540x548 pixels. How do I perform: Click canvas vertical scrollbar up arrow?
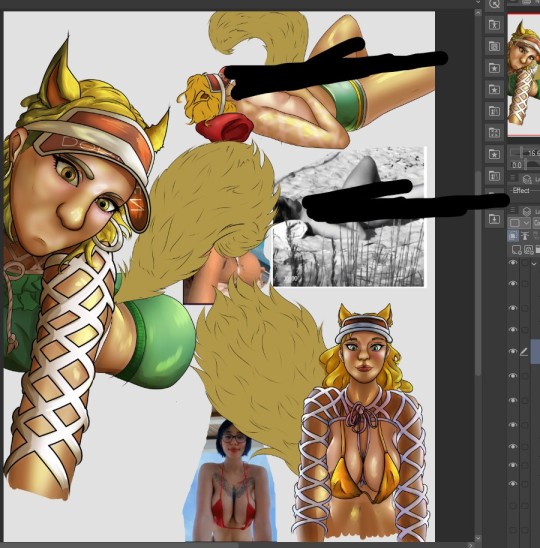pos(478,13)
